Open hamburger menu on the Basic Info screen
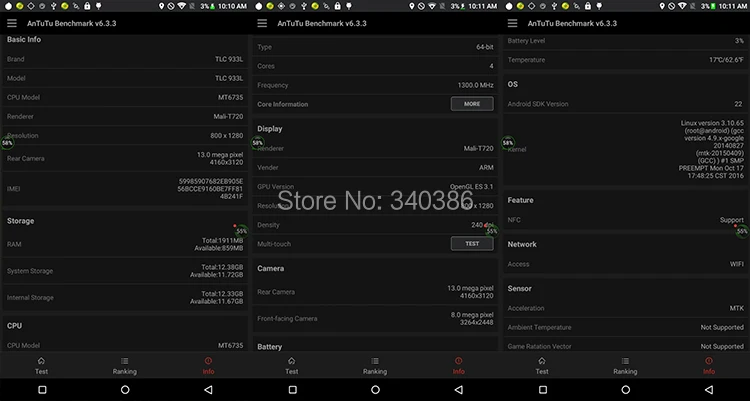This screenshot has height=401, width=750. [12, 23]
